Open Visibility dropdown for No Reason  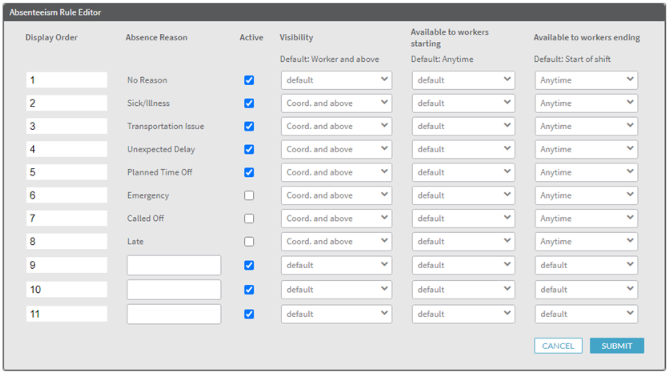click(x=336, y=80)
